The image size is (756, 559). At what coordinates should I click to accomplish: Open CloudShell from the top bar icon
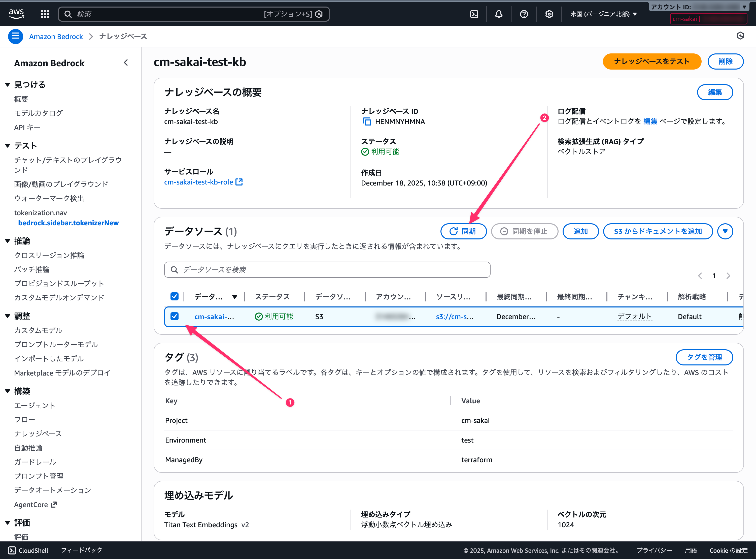point(474,14)
